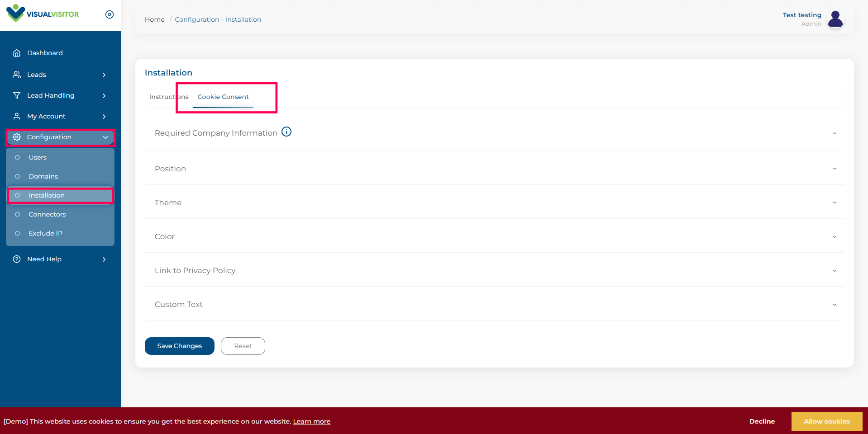
Task: Click the VisualVisitor logo
Action: [43, 14]
